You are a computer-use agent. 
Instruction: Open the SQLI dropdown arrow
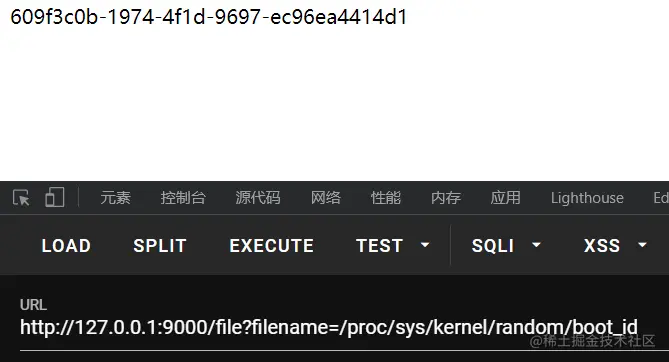[536, 245]
